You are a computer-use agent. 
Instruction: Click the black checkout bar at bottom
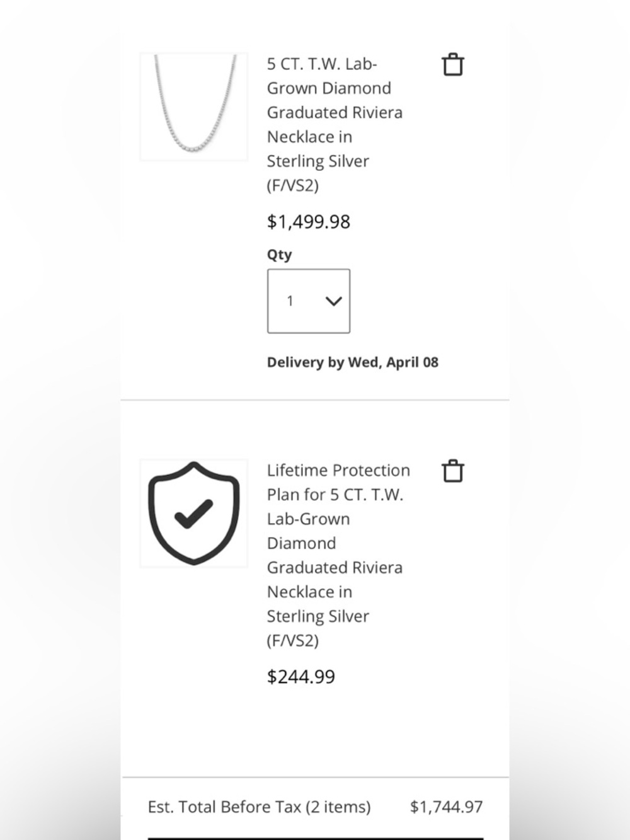[315, 838]
